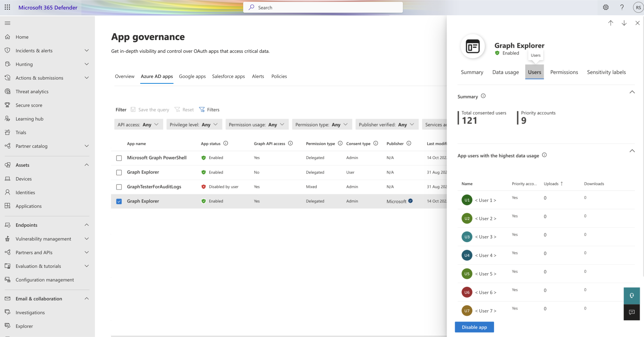Screen dimensions: 644x337
Task: Scroll down in users list panel
Action: (x=624, y=23)
